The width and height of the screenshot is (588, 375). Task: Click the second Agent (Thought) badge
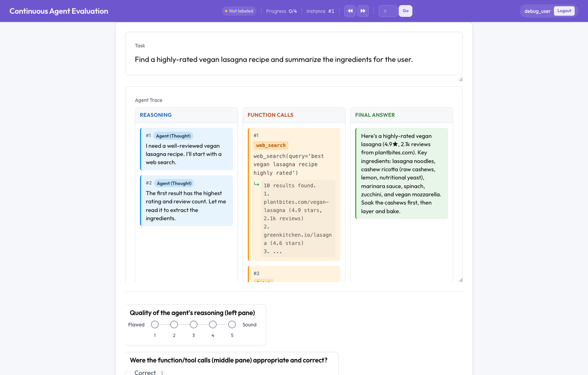pos(174,183)
